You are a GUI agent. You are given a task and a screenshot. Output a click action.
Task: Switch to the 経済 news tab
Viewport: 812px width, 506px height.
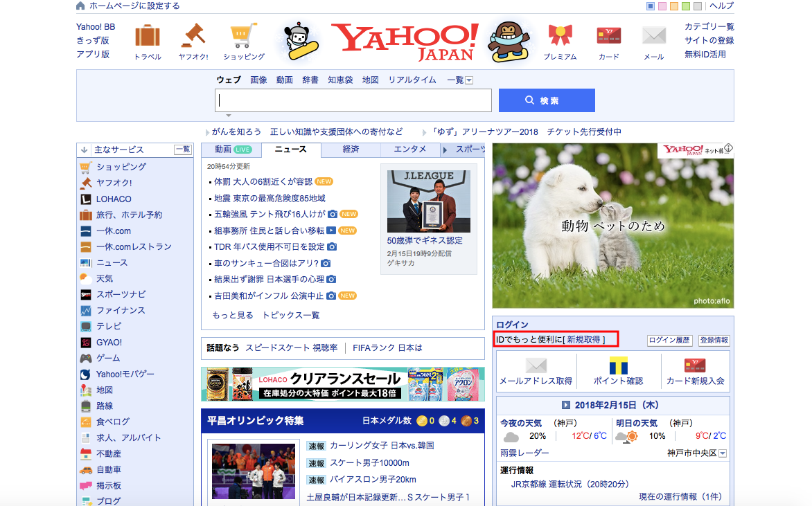click(x=351, y=150)
